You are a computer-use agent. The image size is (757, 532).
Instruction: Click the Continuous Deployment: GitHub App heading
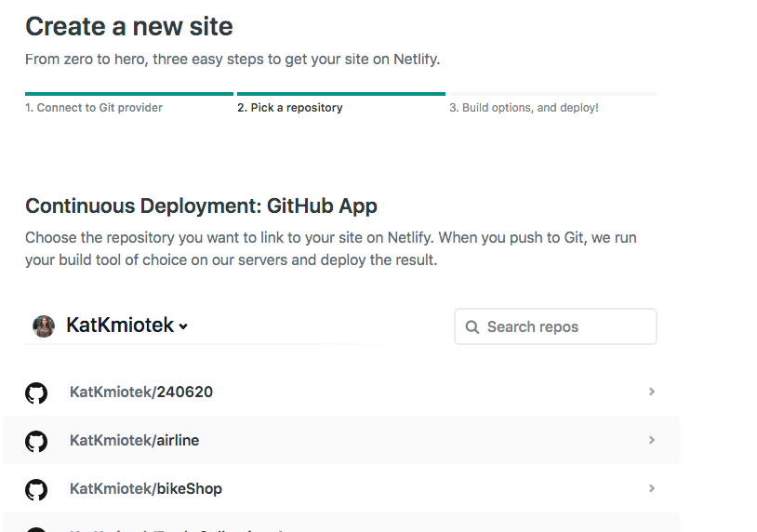click(201, 206)
